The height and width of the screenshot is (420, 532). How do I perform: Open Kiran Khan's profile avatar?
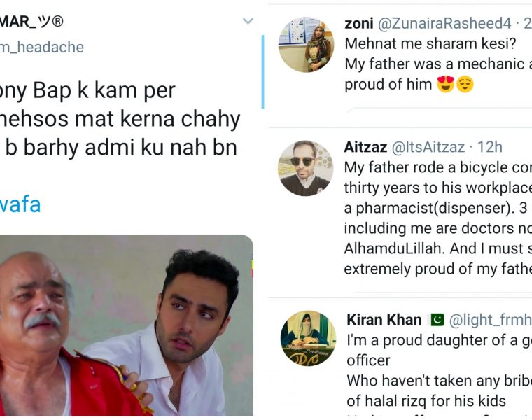click(308, 338)
